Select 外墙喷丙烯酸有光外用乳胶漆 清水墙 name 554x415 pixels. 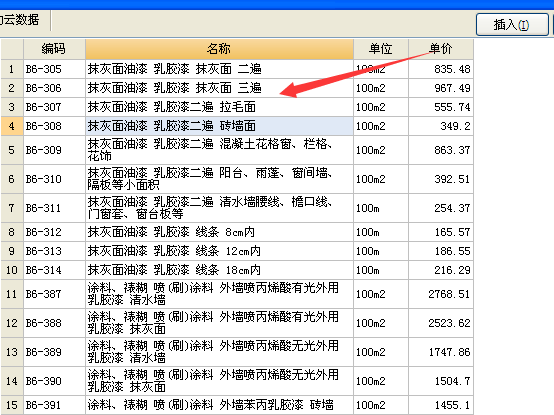pyautogui.click(x=219, y=294)
